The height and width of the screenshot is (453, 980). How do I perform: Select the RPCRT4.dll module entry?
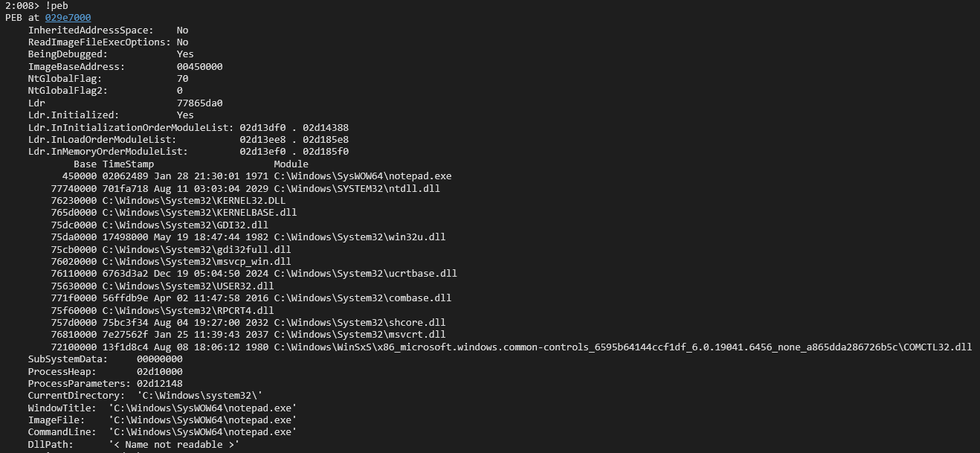coord(188,309)
